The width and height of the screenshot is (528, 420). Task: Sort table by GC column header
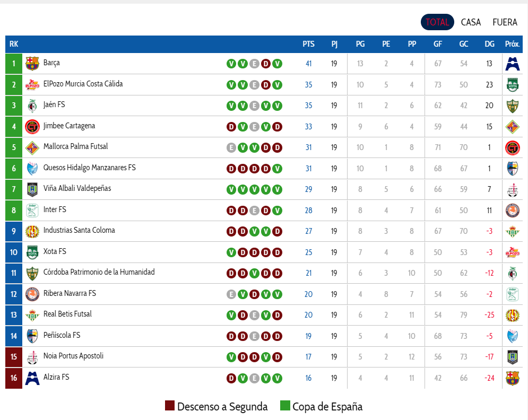coord(464,44)
